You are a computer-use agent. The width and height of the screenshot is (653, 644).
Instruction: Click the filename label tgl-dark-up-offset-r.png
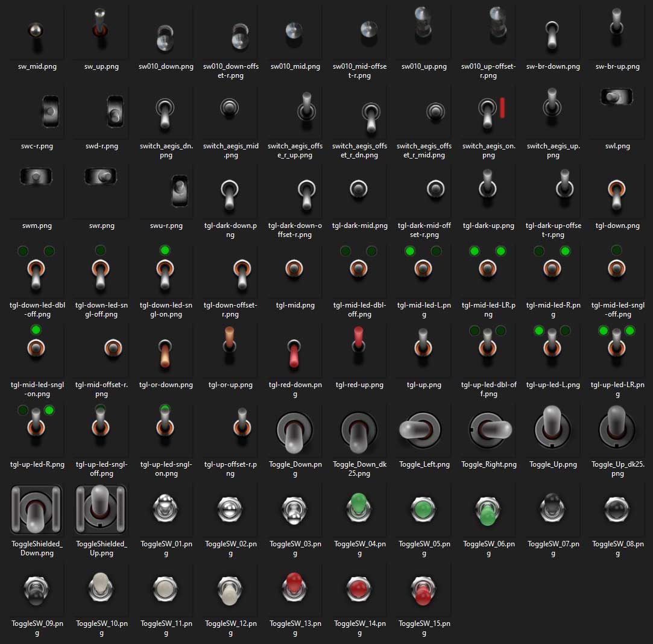[553, 230]
